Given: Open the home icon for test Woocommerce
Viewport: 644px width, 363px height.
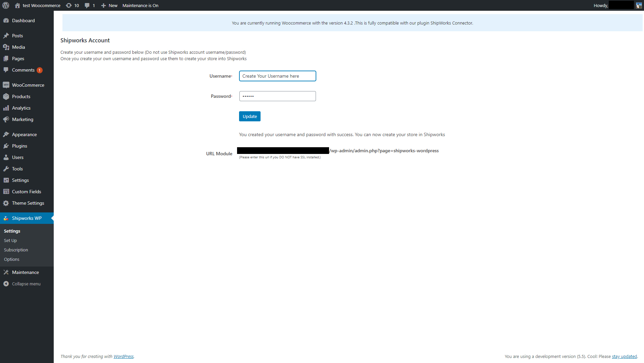Looking at the screenshot, I should (x=17, y=5).
